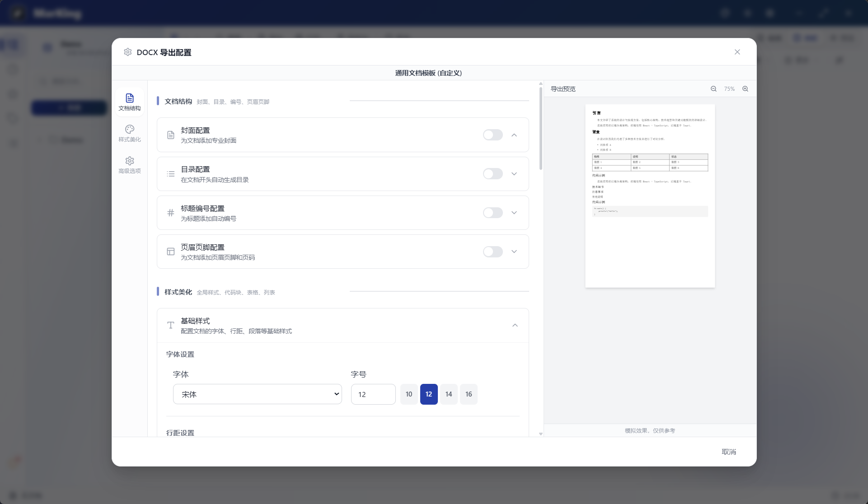
Task: Enable the 封面配置 toggle switch
Action: tap(493, 135)
